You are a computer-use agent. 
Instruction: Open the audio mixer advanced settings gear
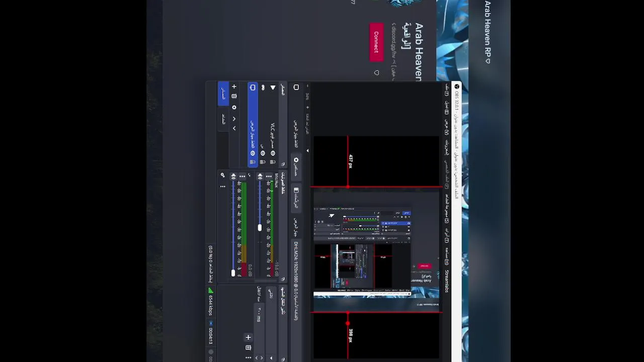(223, 175)
